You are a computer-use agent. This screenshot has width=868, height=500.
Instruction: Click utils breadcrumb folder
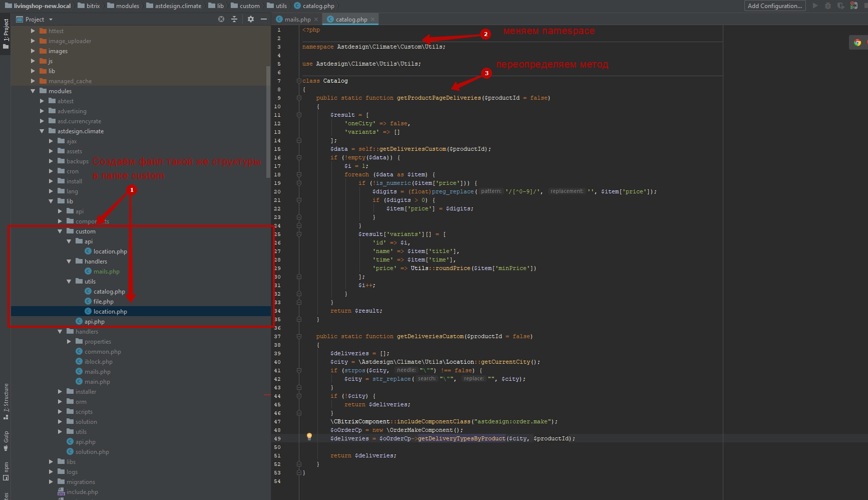point(277,6)
